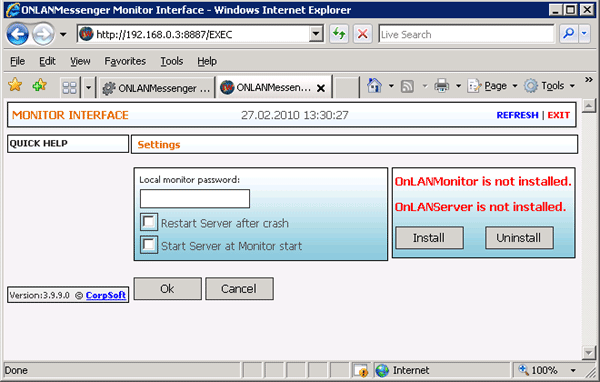The width and height of the screenshot is (600, 382).
Task: Expand the address bar history dropdown
Action: (x=316, y=34)
